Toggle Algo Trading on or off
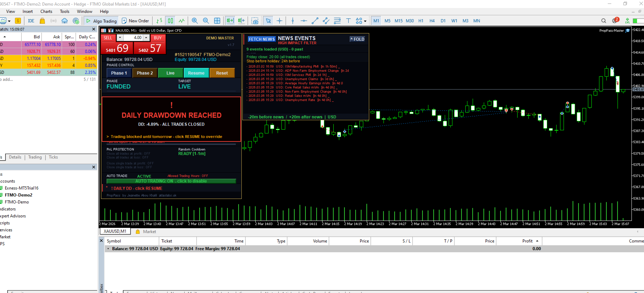Screen dimensions: 644x293 click(x=101, y=21)
